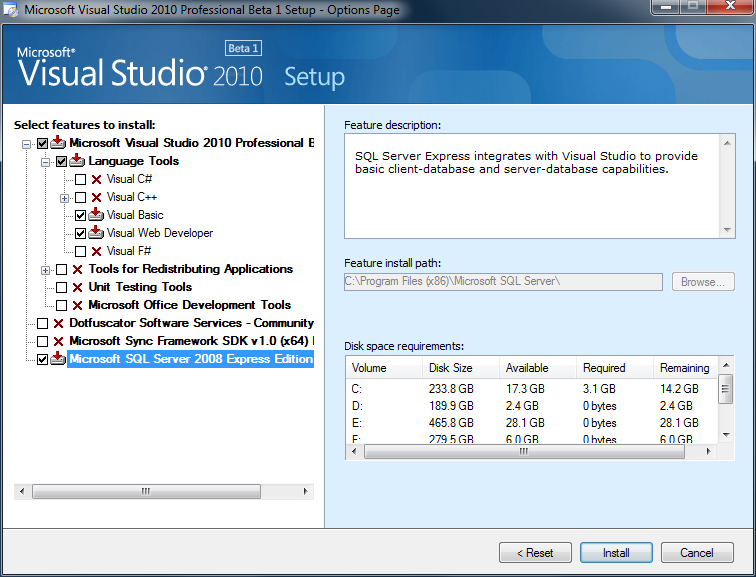Enable the Visual C++ checkbox
Image resolution: width=756 pixels, height=577 pixels.
(x=81, y=197)
